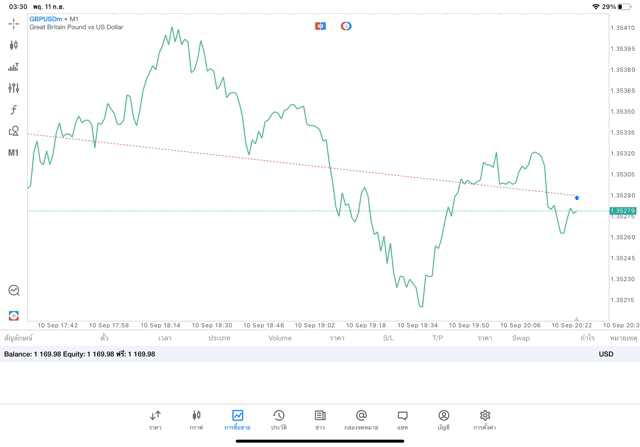Tap the trade panel icon at bottom left
640x447 pixels.
pyautogui.click(x=14, y=315)
